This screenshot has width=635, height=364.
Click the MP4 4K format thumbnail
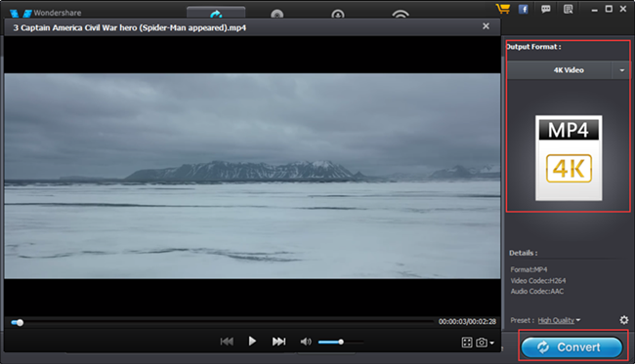click(569, 158)
